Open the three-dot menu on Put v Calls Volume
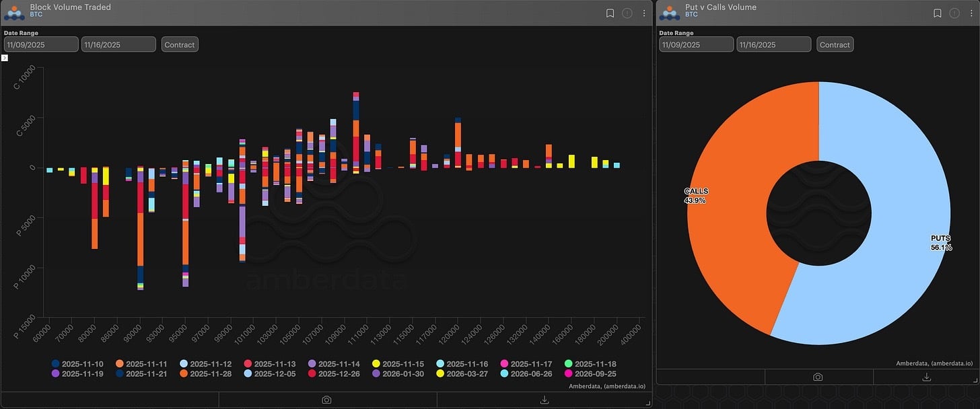 pos(971,13)
